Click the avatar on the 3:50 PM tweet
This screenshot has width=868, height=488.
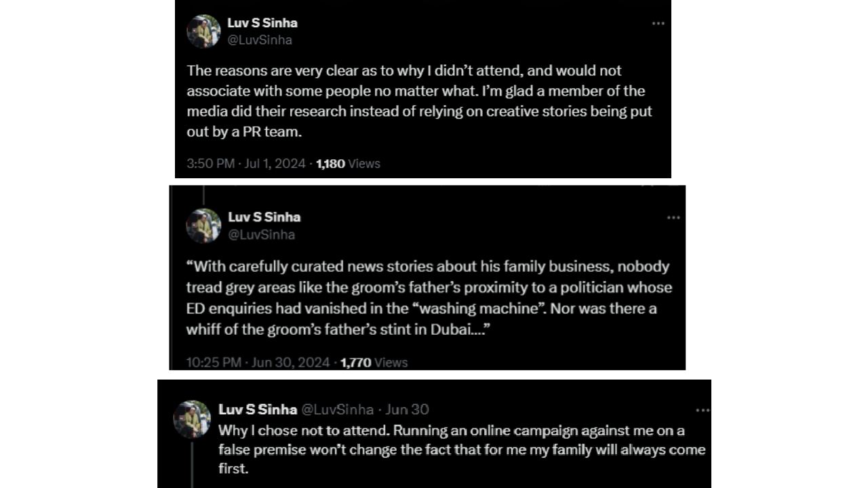click(x=203, y=31)
